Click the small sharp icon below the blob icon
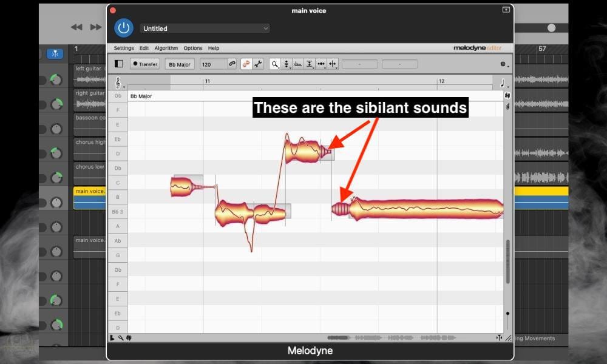The height and width of the screenshot is (364, 607). [507, 106]
